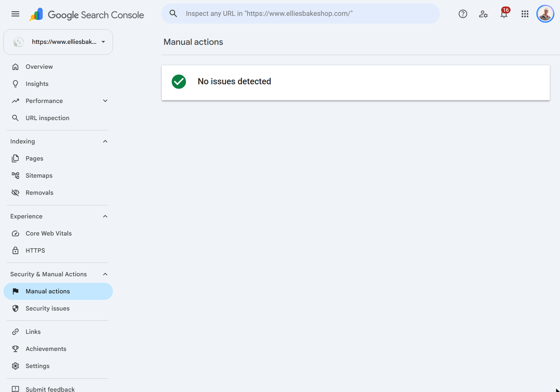Expand the Performance submenu chevron
The width and height of the screenshot is (560, 392).
point(105,101)
